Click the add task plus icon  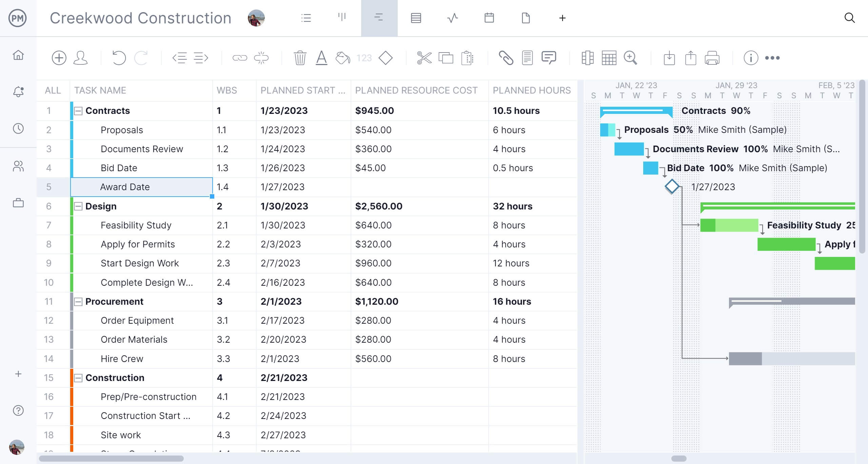pyautogui.click(x=59, y=58)
